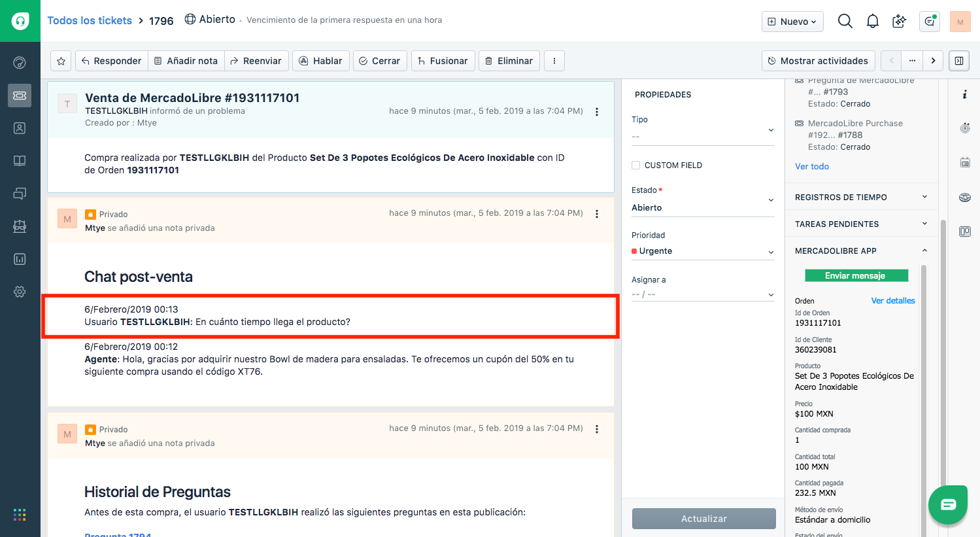The height and width of the screenshot is (537, 980).
Task: Open the solutions book icon in sidebar
Action: click(x=20, y=161)
